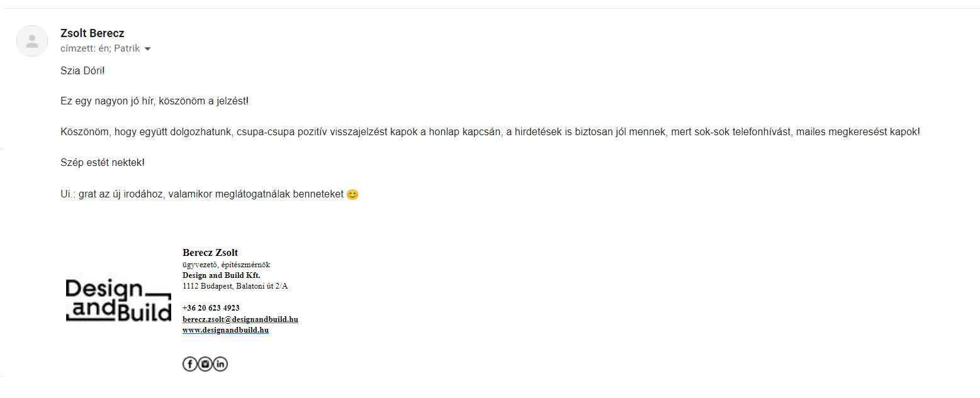Click the postscript line starting with 'Ui.: grat'
The width and height of the screenshot is (980, 398).
click(x=210, y=194)
